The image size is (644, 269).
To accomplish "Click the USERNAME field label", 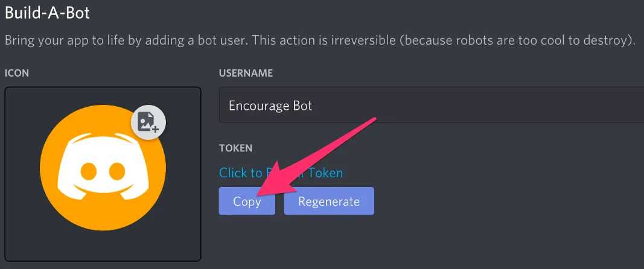I will 246,73.
